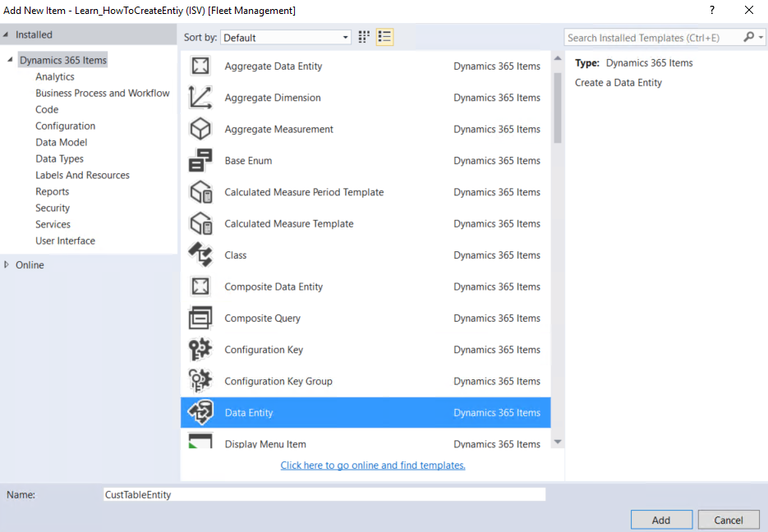Open search options dropdown arrow
The width and height of the screenshot is (768, 532).
click(761, 37)
